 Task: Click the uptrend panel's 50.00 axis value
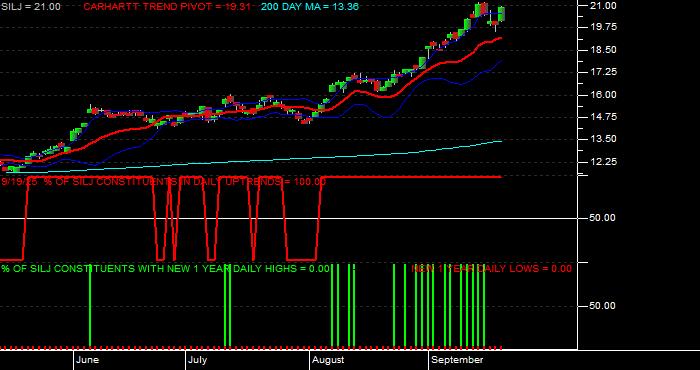(602, 218)
